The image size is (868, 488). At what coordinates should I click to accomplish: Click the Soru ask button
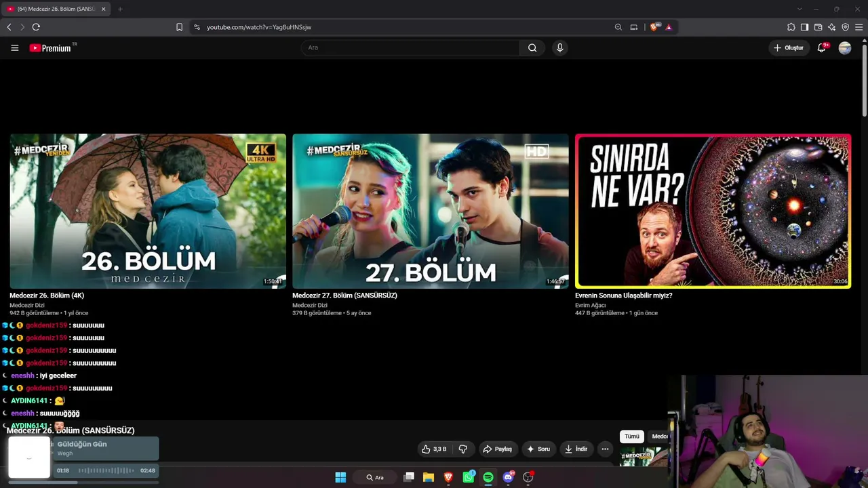tap(538, 449)
